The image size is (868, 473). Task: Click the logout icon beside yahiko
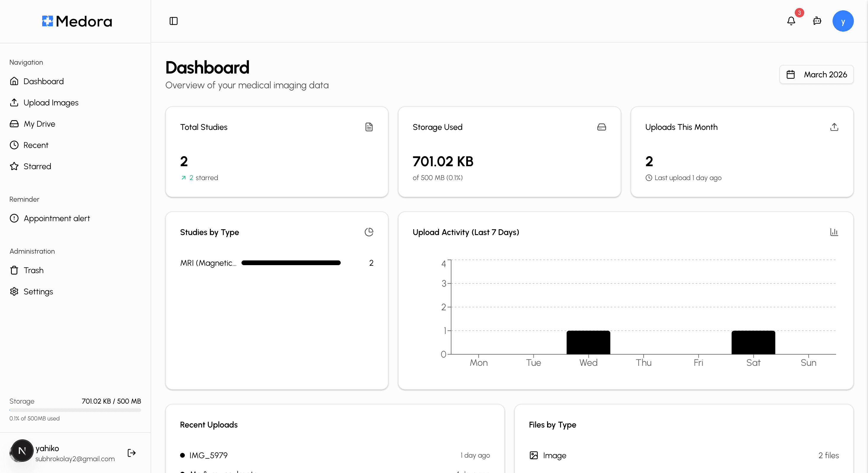[131, 453]
